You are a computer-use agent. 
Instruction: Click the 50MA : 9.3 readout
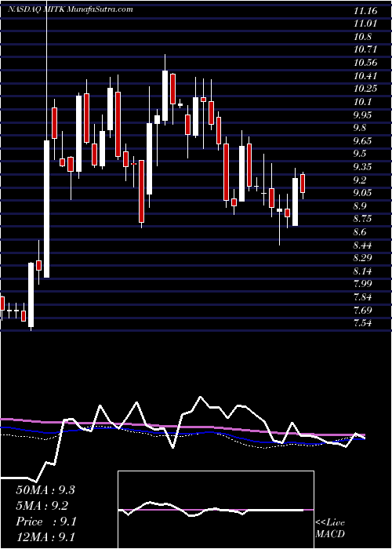tap(45, 490)
